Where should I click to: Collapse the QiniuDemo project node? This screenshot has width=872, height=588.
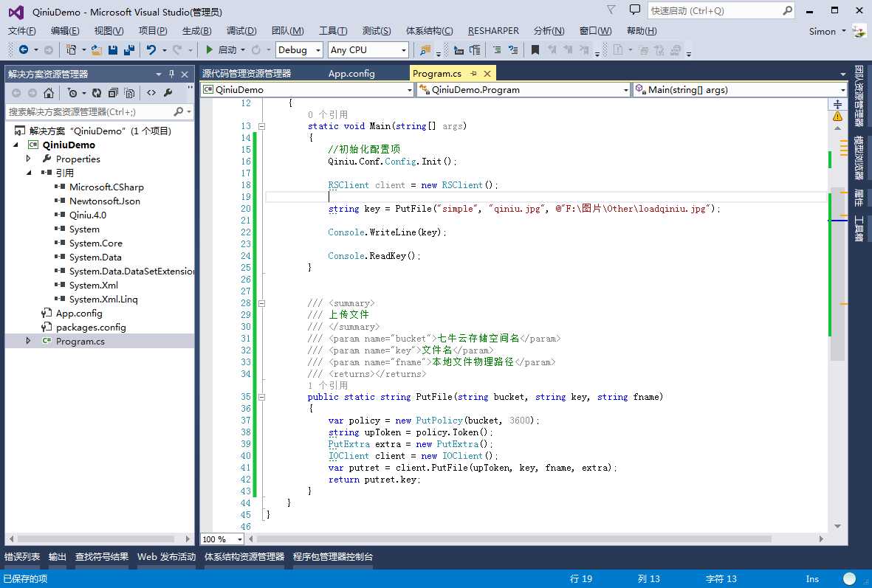[x=16, y=145]
